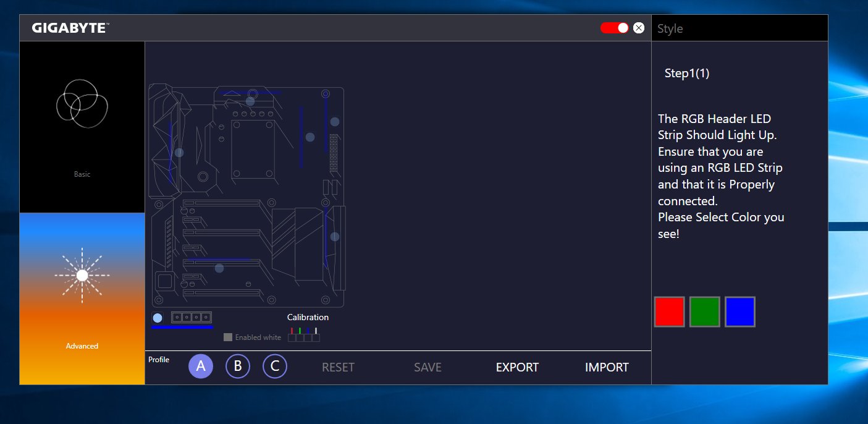This screenshot has height=424, width=868.
Task: Switch to the Advanced mode starburst icon
Action: click(x=82, y=275)
